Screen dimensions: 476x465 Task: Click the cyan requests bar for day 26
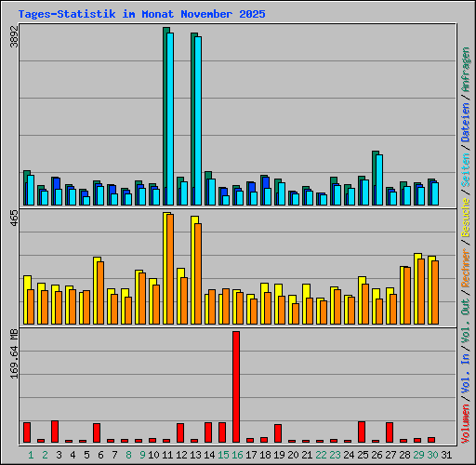click(379, 179)
